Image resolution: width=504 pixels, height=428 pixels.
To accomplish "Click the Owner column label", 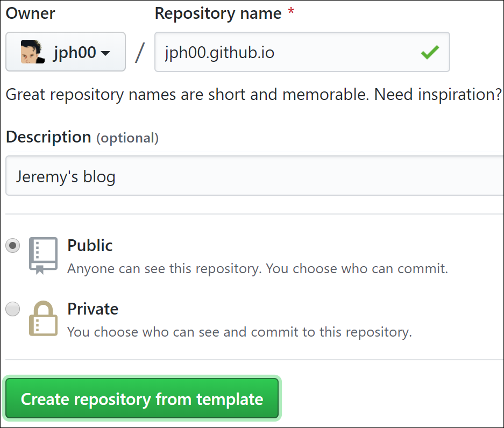I will 30,13.
